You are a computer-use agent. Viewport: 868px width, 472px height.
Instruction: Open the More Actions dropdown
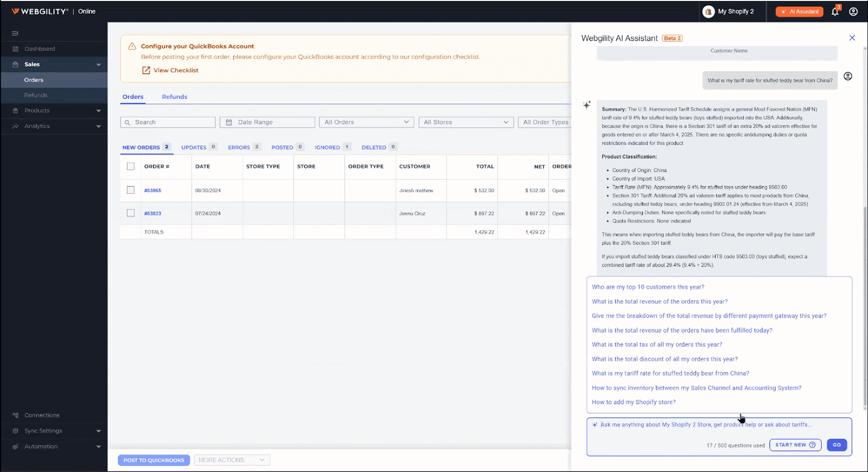232,460
